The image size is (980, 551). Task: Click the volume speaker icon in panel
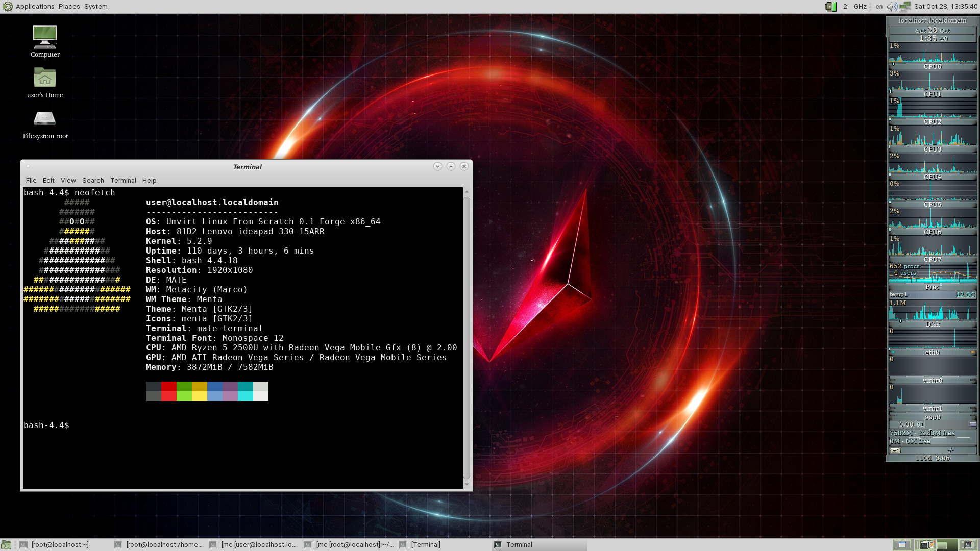coord(892,7)
